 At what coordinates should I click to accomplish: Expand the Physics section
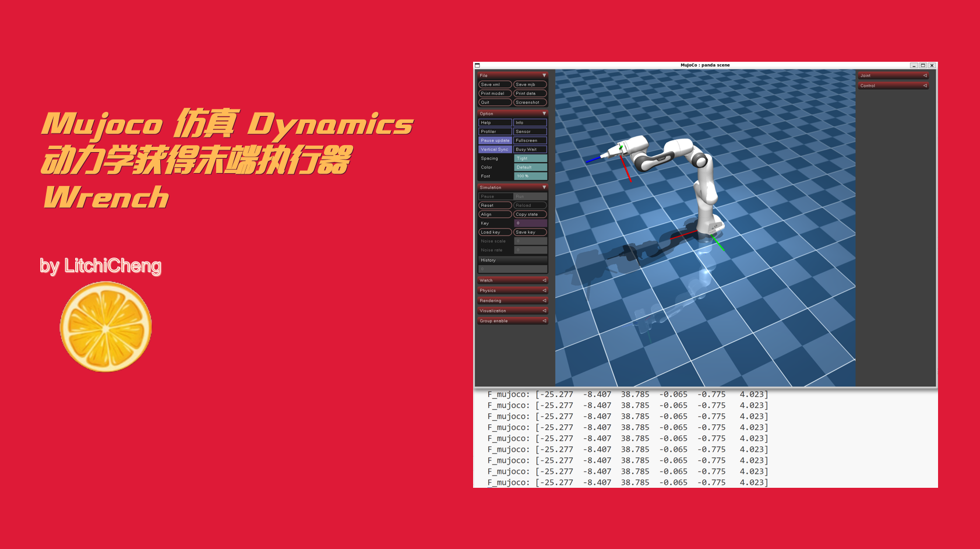tap(512, 290)
